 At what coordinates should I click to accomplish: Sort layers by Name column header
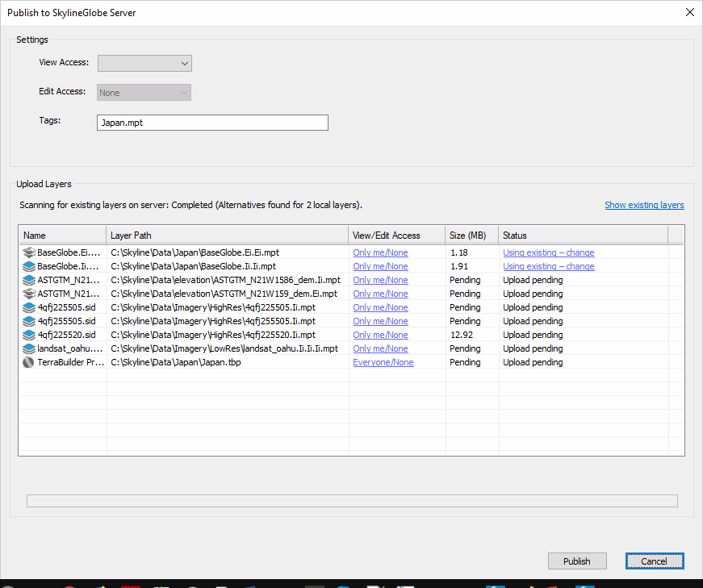pos(62,236)
